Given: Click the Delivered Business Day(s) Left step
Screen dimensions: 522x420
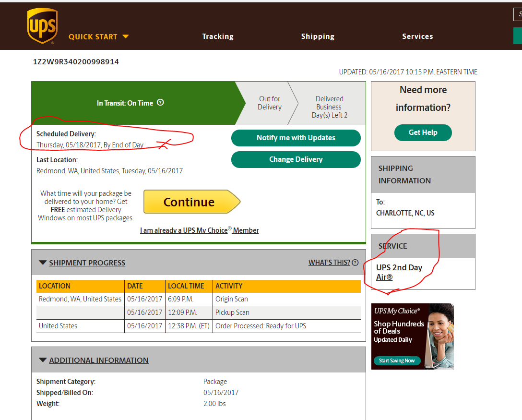Looking at the screenshot, I should coord(329,107).
